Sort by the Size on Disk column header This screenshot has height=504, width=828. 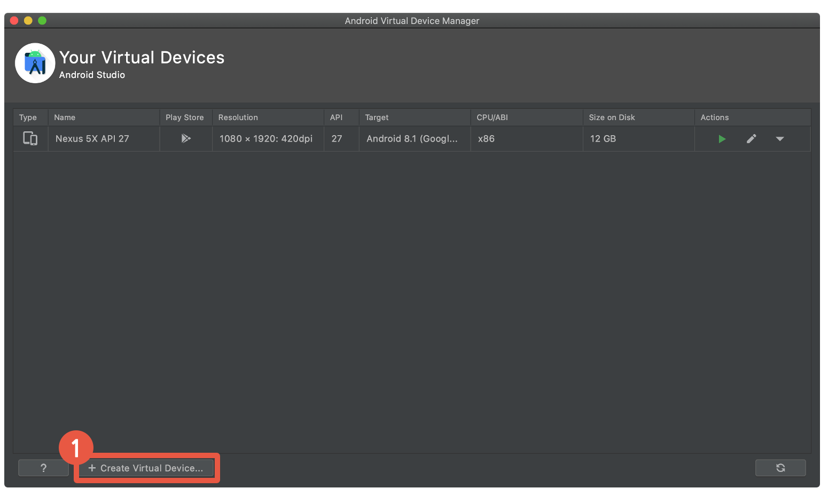[x=638, y=117]
